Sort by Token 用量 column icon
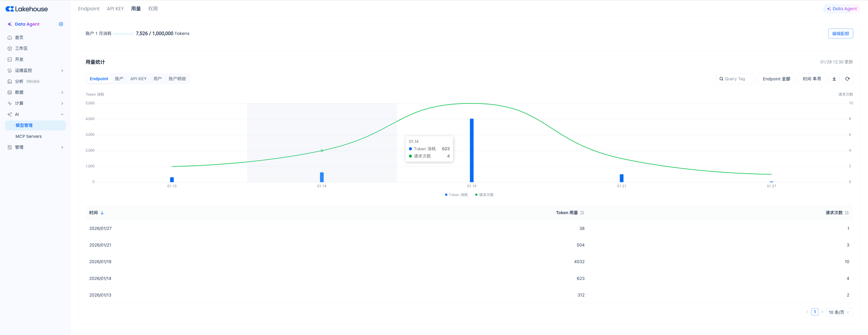Screen dimensions: 868x335 [582, 213]
